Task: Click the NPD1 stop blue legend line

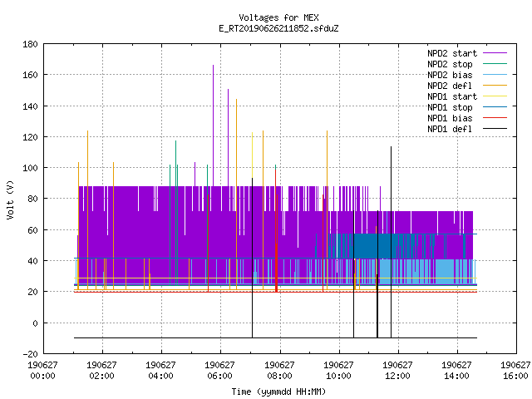Action: (x=495, y=107)
